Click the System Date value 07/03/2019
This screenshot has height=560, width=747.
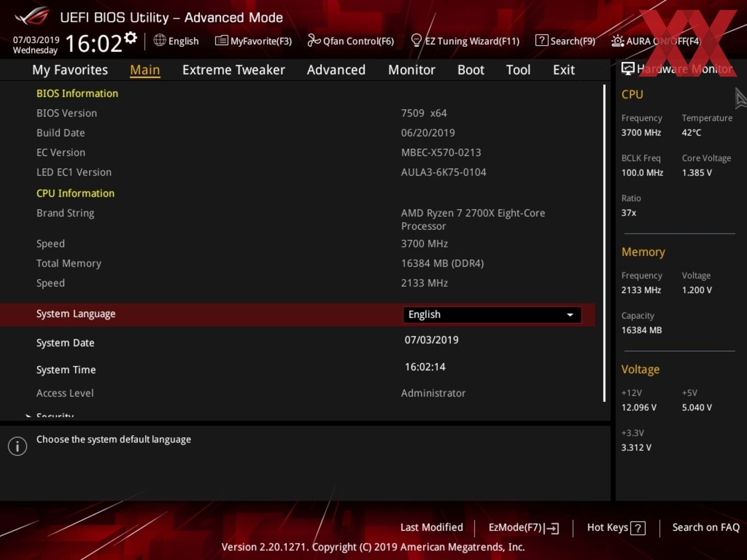pyautogui.click(x=431, y=340)
